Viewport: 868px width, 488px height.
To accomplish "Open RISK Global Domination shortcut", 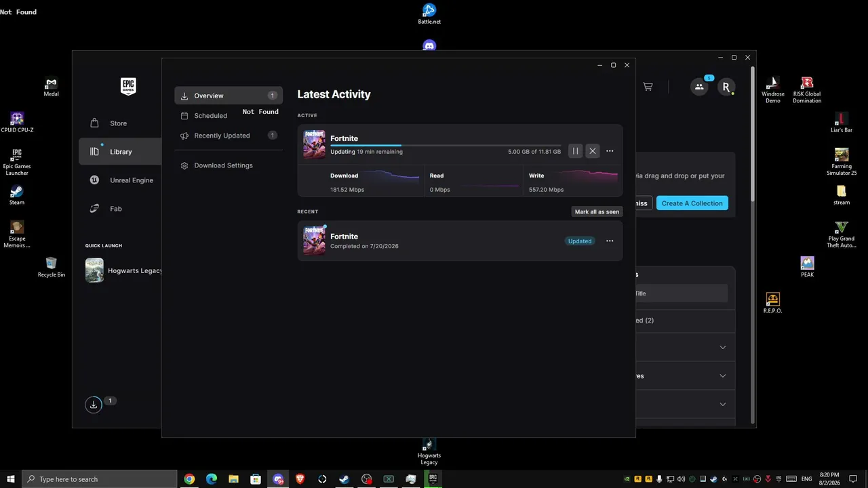I will coord(807,89).
